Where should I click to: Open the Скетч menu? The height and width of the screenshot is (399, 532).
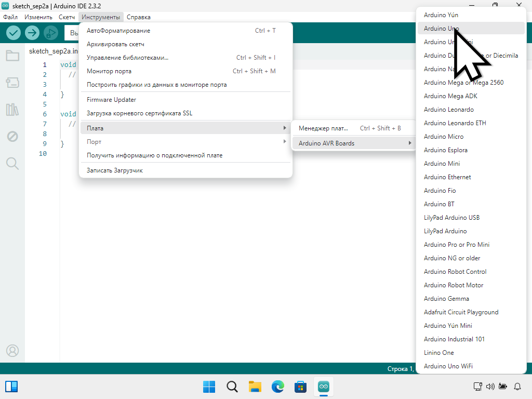66,17
